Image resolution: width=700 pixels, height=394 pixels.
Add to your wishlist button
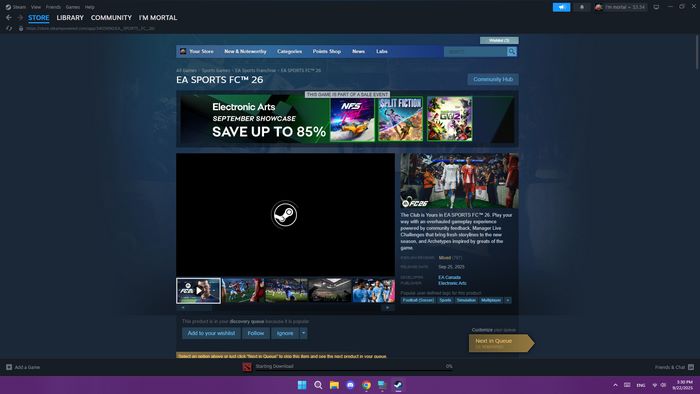211,333
